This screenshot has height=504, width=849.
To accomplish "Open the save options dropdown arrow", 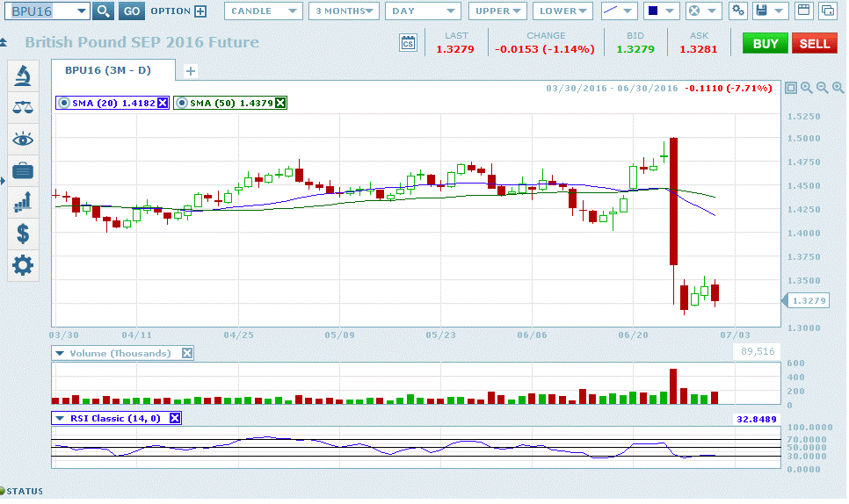I will [x=779, y=11].
